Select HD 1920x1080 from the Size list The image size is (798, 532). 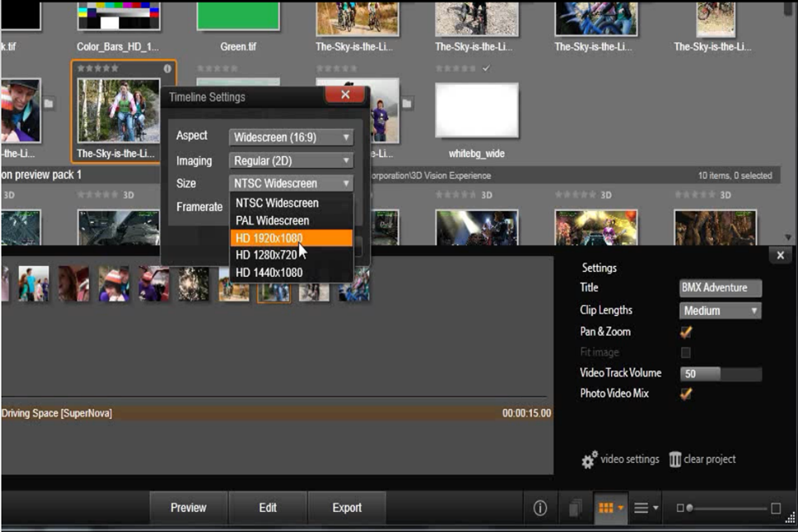click(x=291, y=238)
